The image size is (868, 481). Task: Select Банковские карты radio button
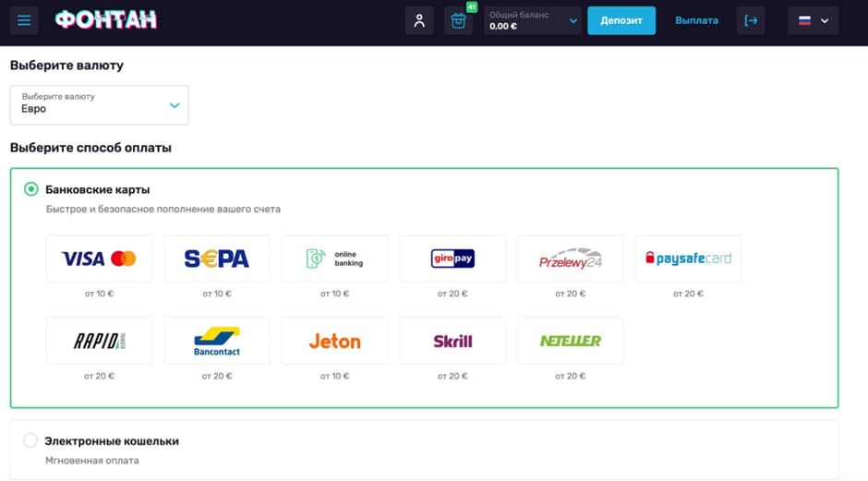[31, 189]
